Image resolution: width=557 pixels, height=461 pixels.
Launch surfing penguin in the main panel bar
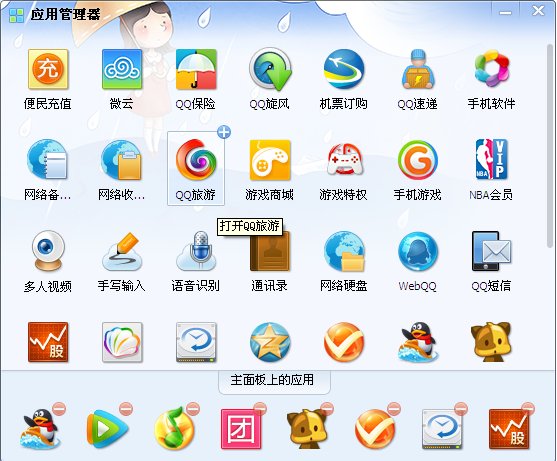point(40,429)
